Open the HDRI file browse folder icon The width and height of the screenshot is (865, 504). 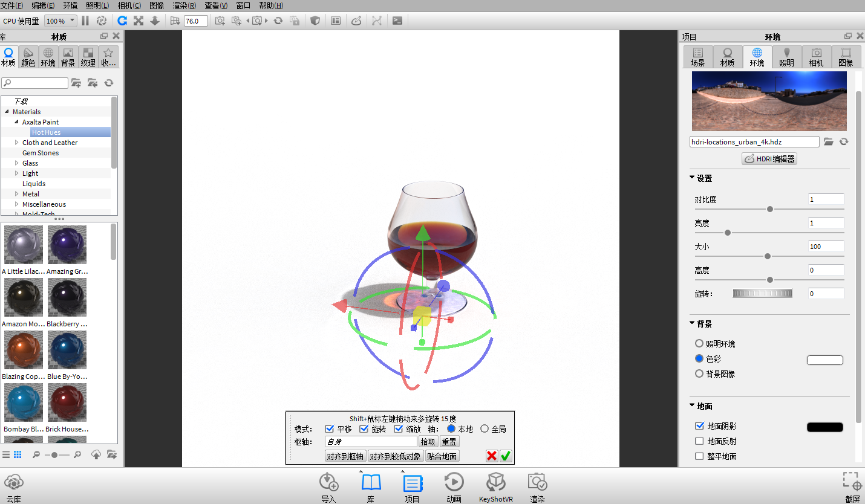[829, 141]
